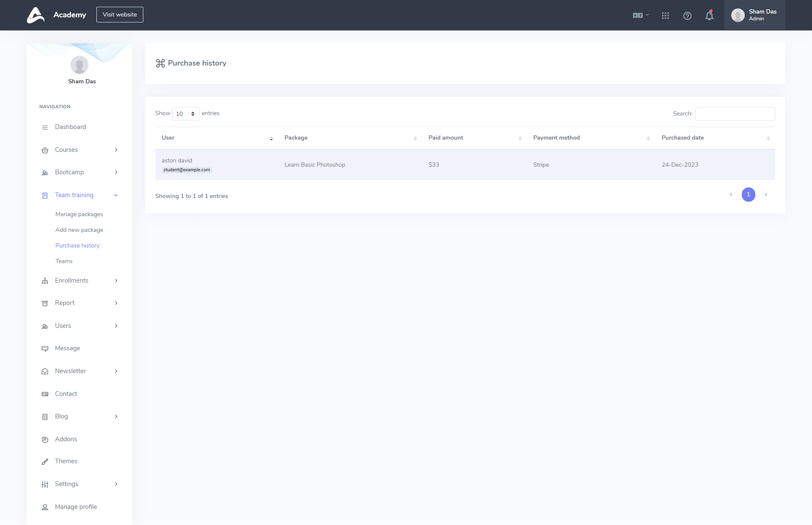This screenshot has height=525, width=812.
Task: Collapse the Team training menu
Action: (116, 195)
